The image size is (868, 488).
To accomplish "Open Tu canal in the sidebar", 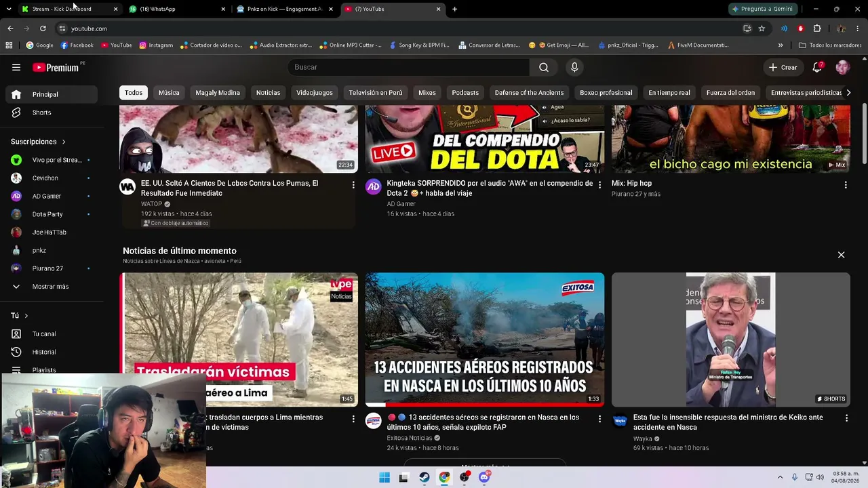I will [x=52, y=334].
